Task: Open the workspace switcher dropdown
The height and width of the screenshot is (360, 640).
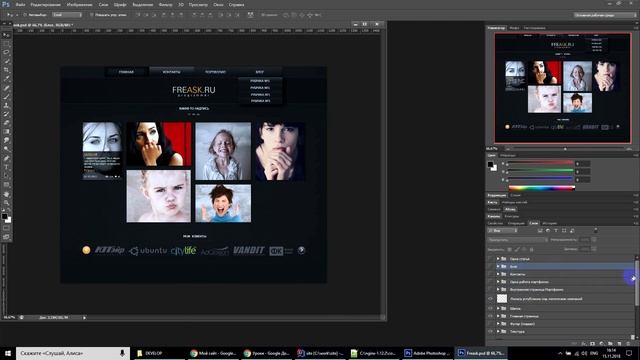Action: coord(605,15)
